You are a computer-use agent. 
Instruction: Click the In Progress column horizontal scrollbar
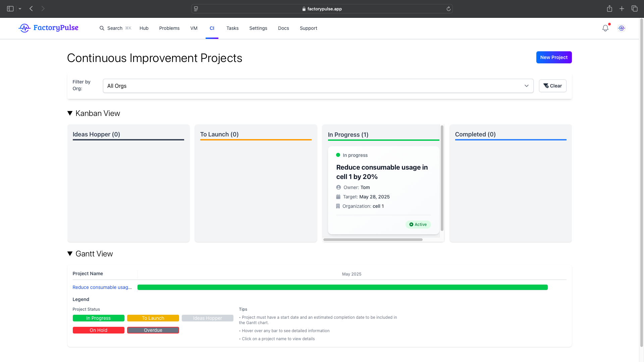pyautogui.click(x=373, y=240)
